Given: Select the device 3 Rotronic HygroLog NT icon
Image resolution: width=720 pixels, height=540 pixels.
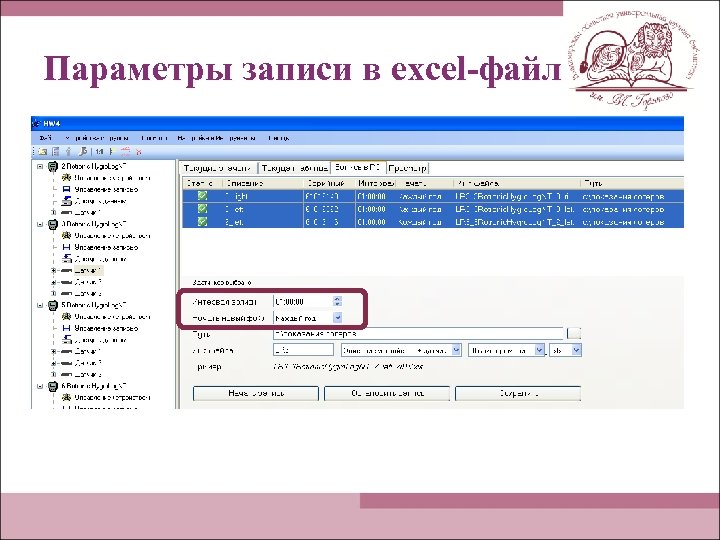Looking at the screenshot, I should (53, 224).
